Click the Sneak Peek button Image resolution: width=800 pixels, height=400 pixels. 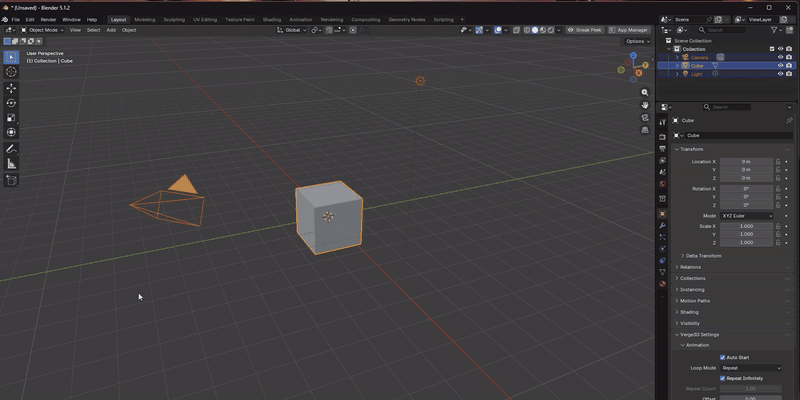[x=585, y=30]
